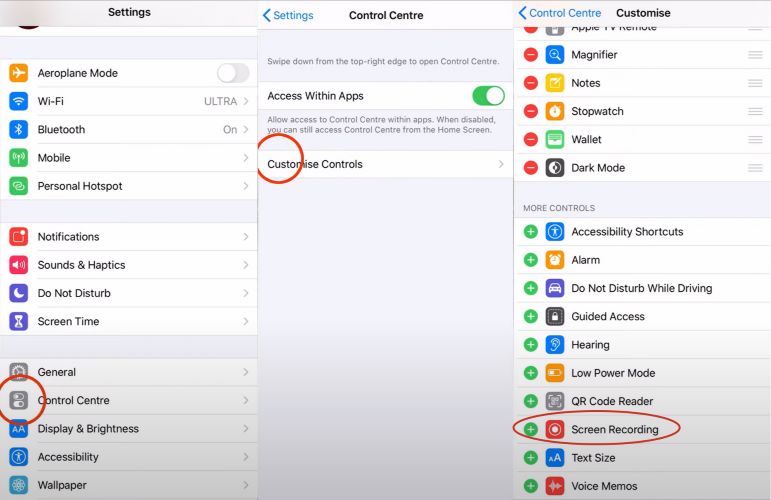
Task: Open Bluetooth settings via its chevron
Action: click(246, 129)
